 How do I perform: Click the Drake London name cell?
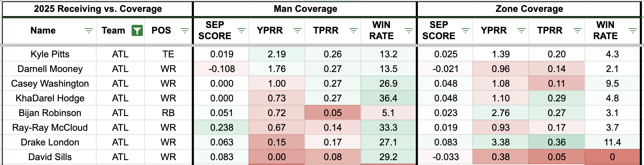[50, 142]
